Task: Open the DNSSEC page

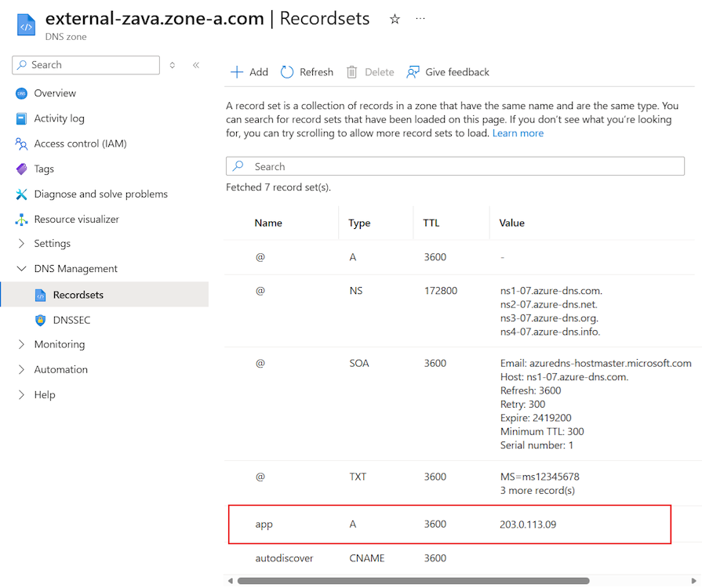Action: [x=71, y=321]
